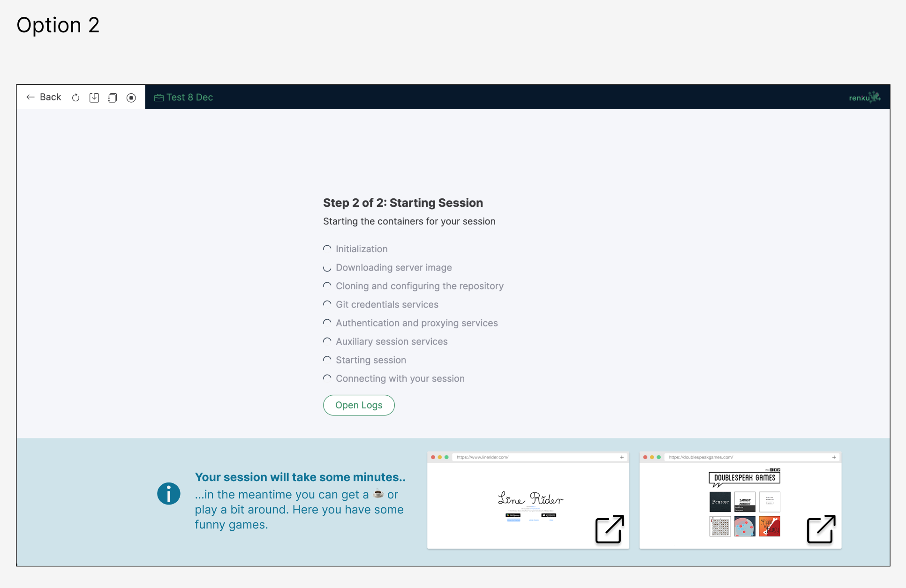Click the Initialization step item
This screenshot has height=588, width=906.
362,249
